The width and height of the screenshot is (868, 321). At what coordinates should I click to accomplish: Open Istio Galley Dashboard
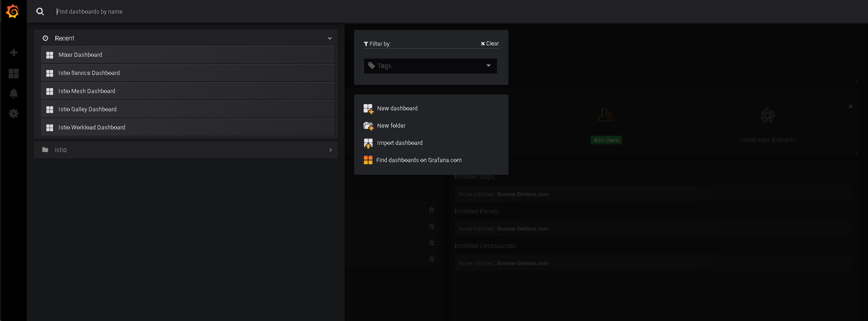(187, 109)
